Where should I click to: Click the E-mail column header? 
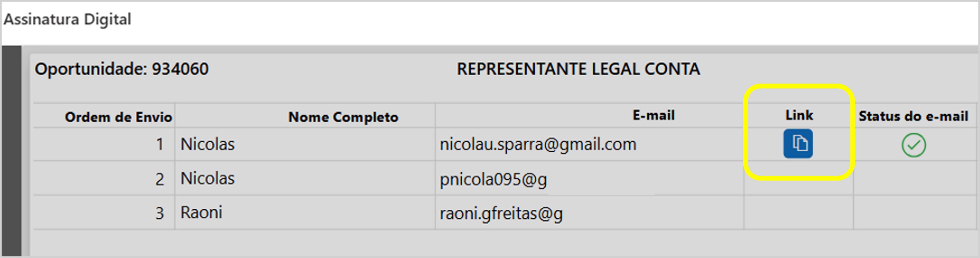pyautogui.click(x=653, y=115)
